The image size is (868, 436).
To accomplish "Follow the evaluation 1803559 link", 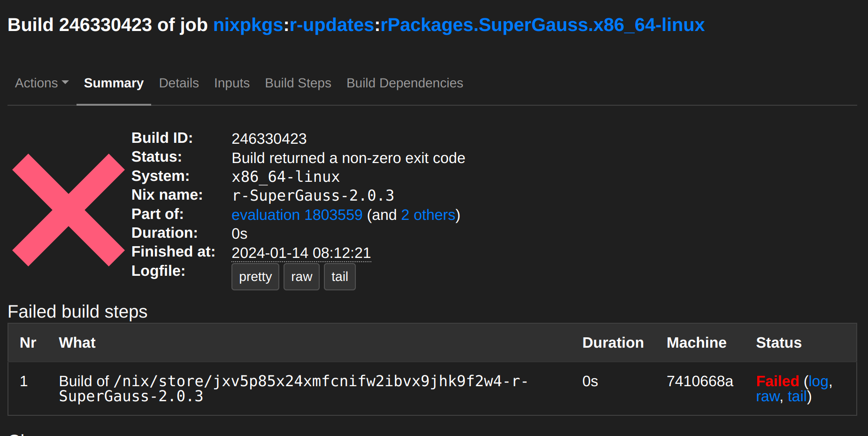I will (x=297, y=215).
